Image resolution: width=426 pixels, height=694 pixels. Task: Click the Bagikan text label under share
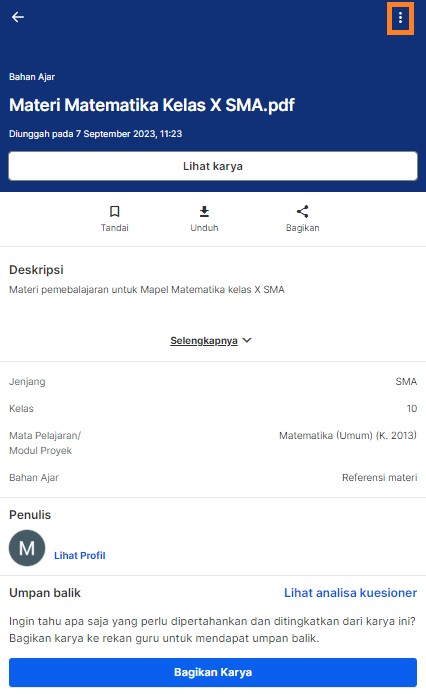[x=302, y=227]
